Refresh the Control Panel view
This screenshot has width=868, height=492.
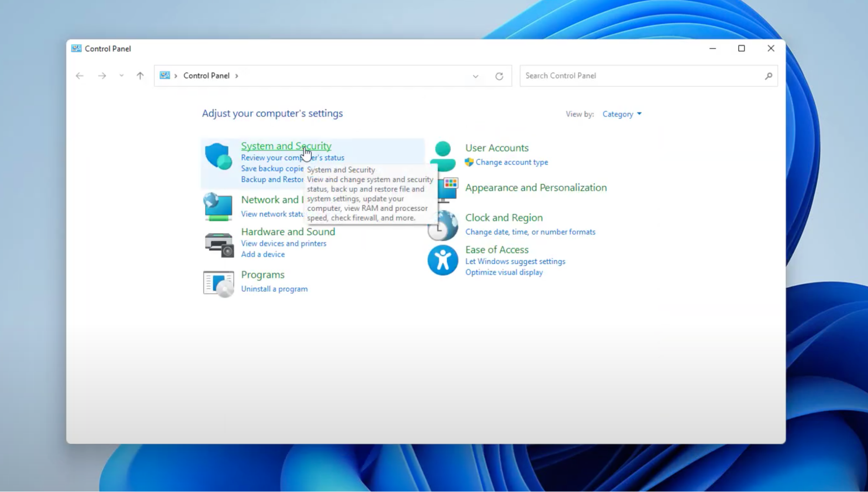click(x=499, y=76)
